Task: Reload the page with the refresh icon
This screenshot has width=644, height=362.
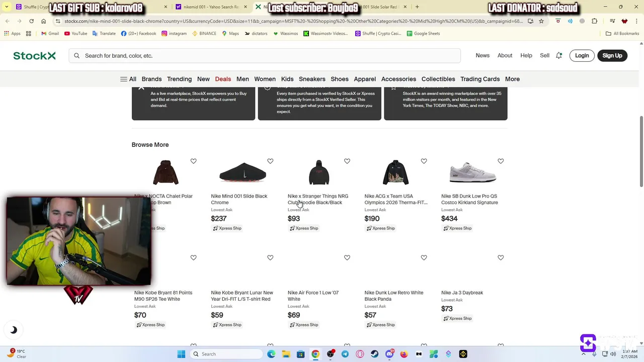Action: 31,21
